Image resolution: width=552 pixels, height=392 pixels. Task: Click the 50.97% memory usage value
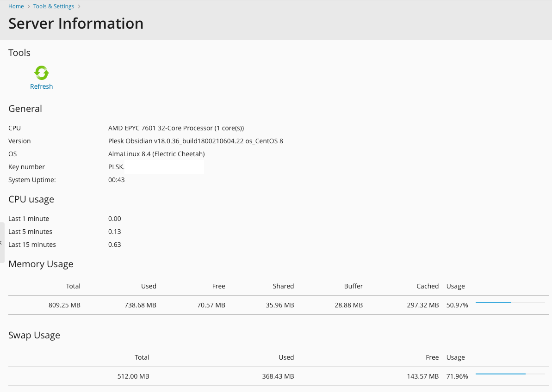click(457, 305)
